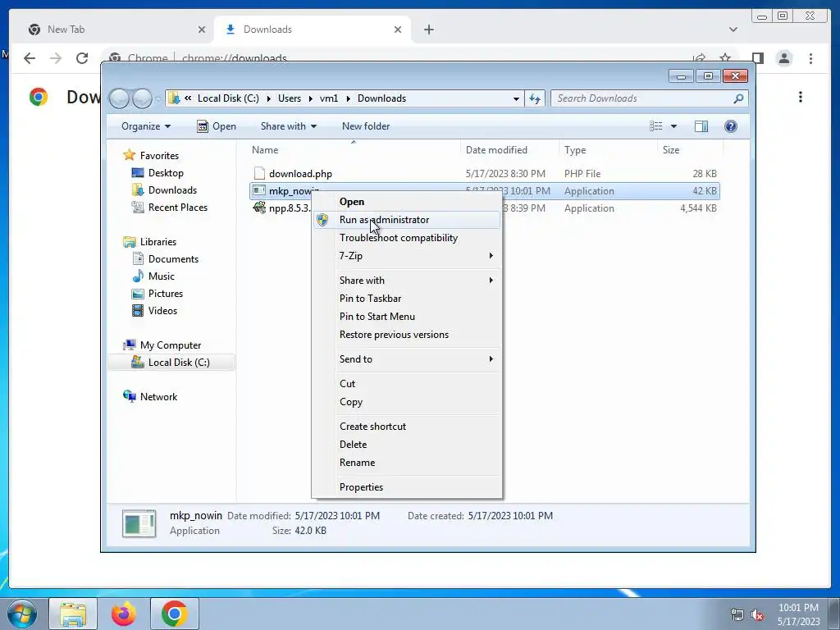The height and width of the screenshot is (630, 840).
Task: Click Local Disk (C:) breadcrumb segment
Action: coord(228,98)
